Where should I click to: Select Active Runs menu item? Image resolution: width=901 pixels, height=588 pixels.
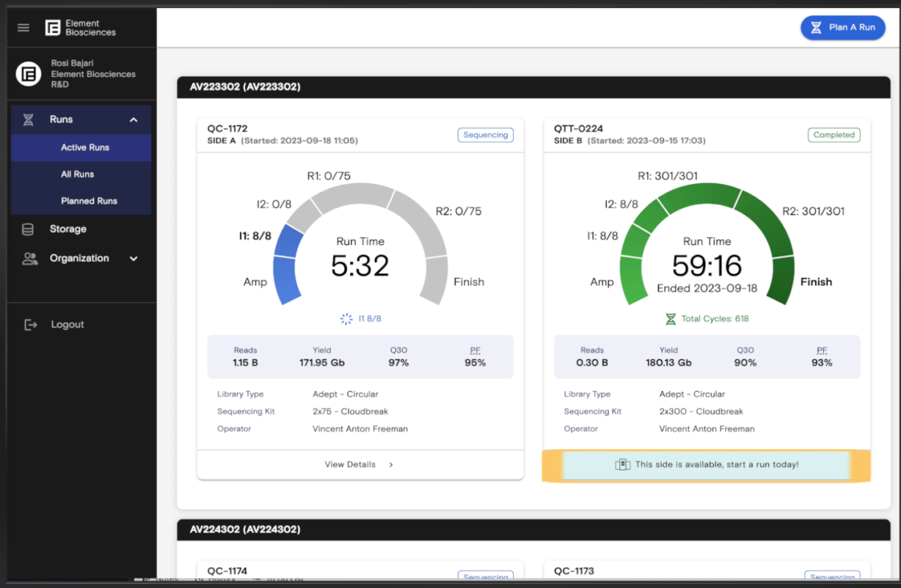click(85, 147)
